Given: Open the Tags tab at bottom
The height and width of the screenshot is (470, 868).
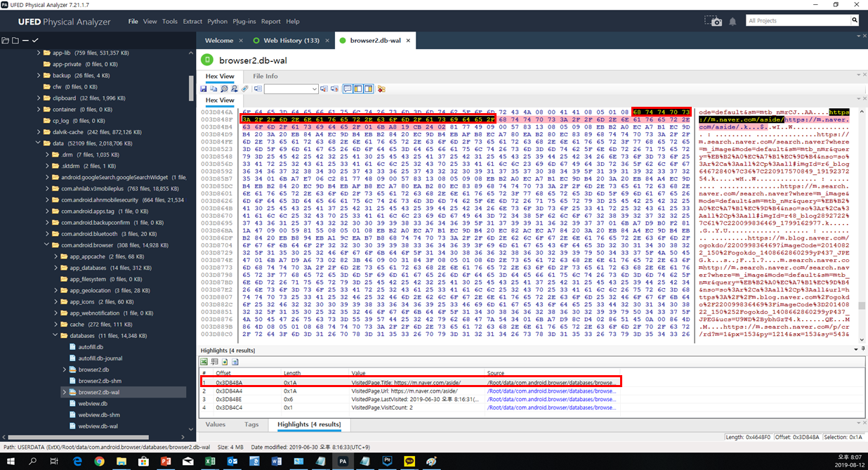Looking at the screenshot, I should click(251, 424).
